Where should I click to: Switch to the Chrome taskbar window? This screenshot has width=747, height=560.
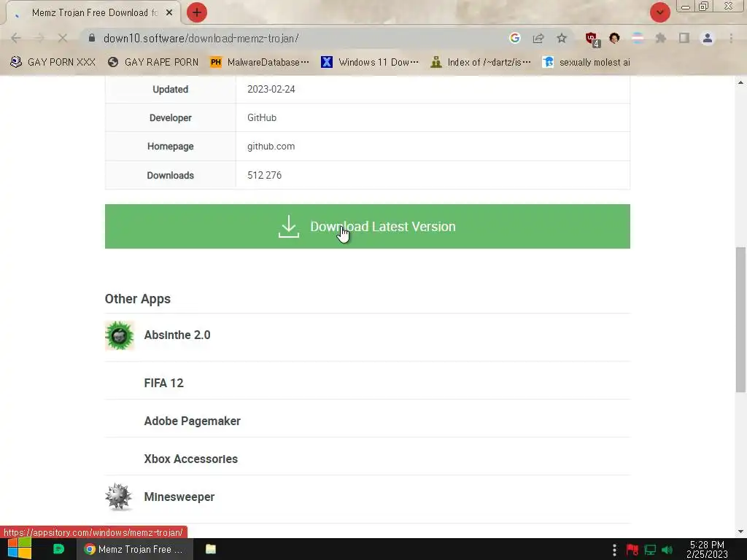coord(135,549)
